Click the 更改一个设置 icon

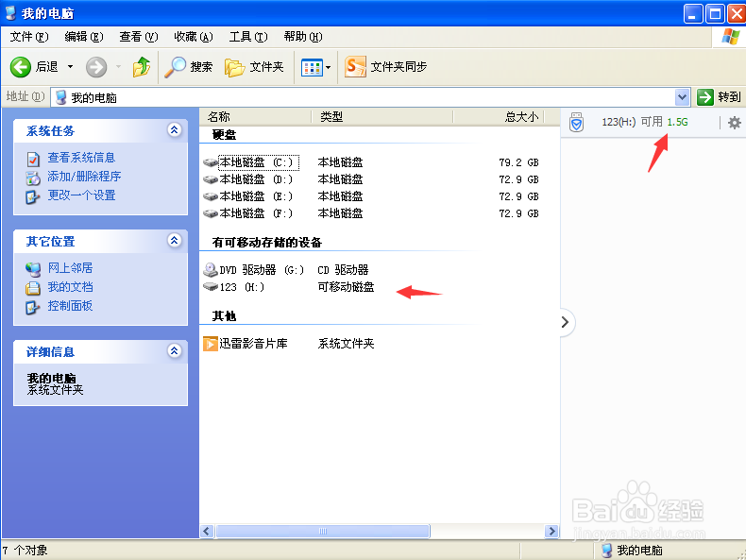click(33, 197)
